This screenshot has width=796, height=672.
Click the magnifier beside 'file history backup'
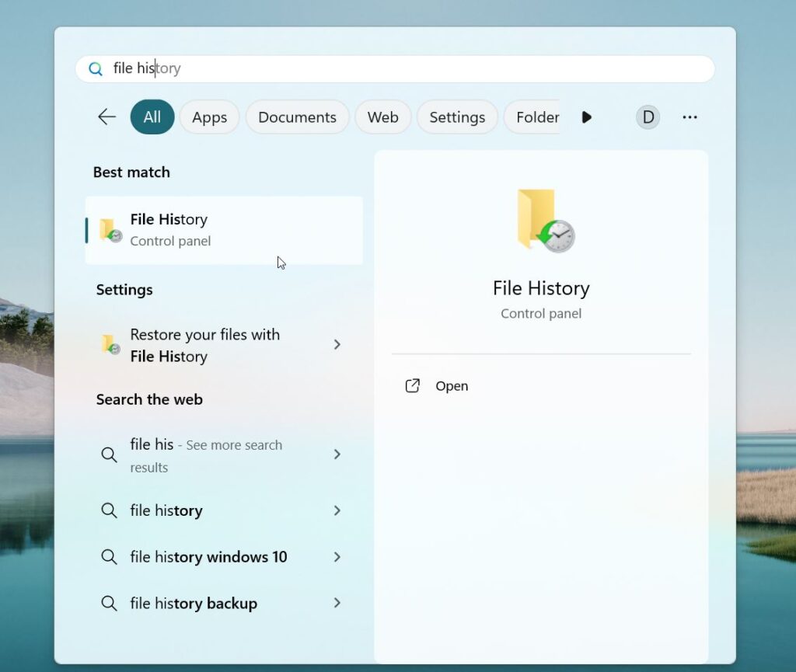(x=109, y=603)
